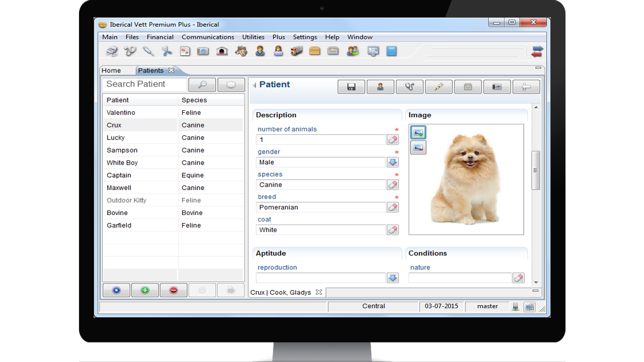Click the vertical scrollbar in patient form
644x362 pixels.
(536, 170)
